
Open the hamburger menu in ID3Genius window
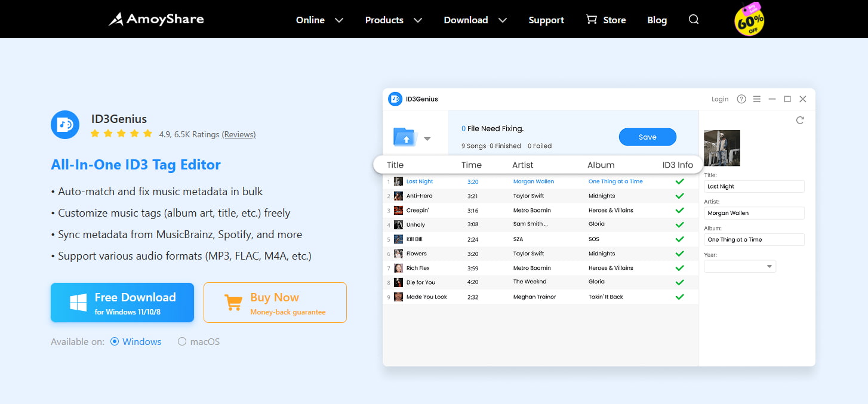pyautogui.click(x=756, y=99)
